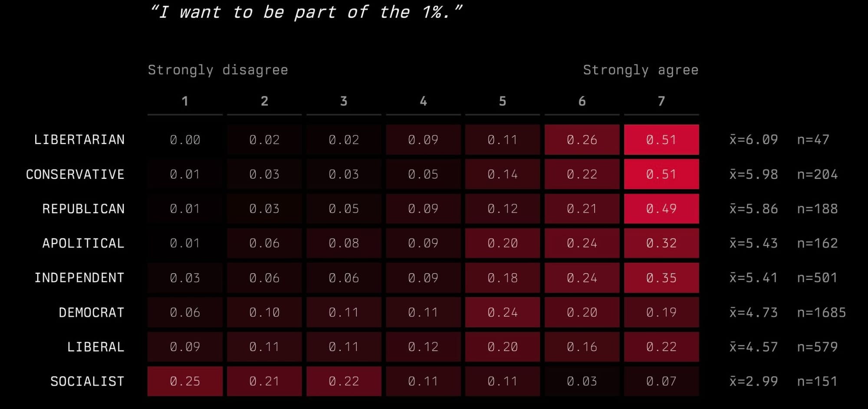The height and width of the screenshot is (409, 868).
Task: Select column header 7
Action: (x=661, y=101)
